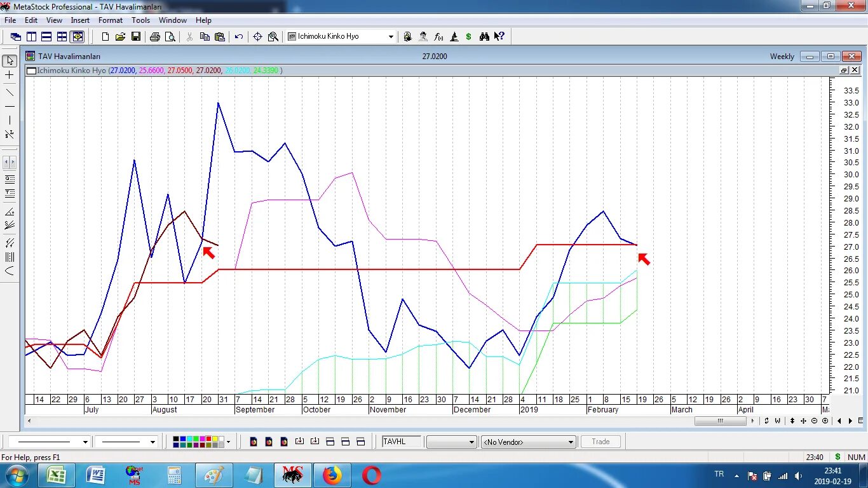Viewport: 868px width, 488px height.
Task: Click the Copy icon in toolbar
Action: click(x=205, y=37)
